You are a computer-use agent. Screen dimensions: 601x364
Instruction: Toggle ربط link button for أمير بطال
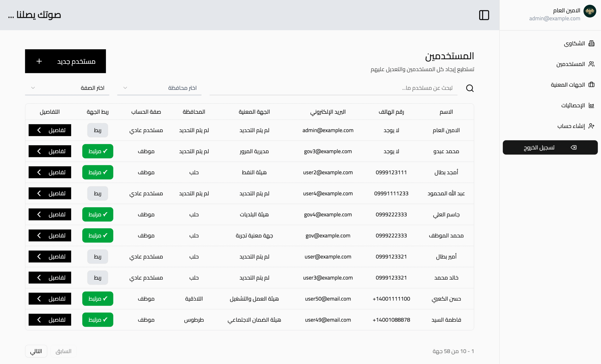(x=98, y=257)
